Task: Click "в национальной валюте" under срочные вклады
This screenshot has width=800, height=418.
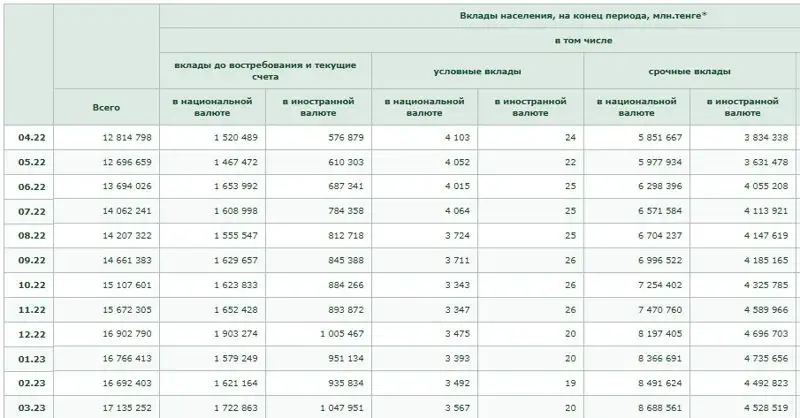Action: tap(636, 106)
